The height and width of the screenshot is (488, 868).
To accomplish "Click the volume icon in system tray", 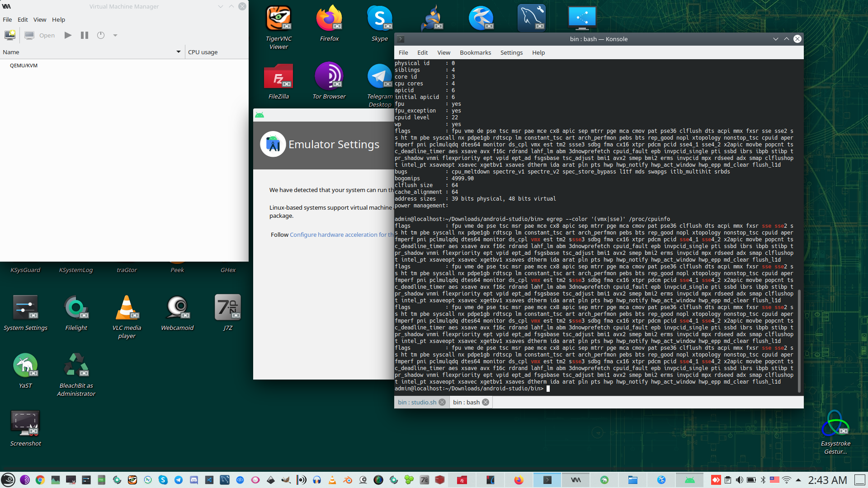I will click(740, 480).
